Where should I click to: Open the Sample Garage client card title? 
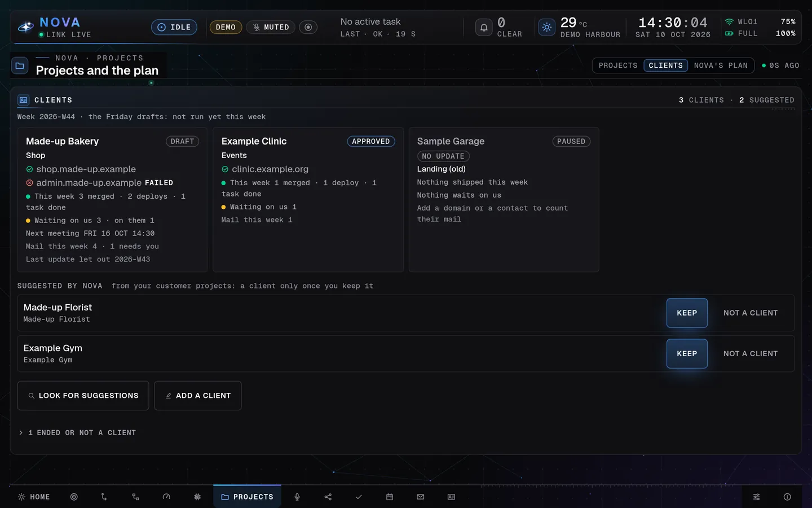coord(451,141)
